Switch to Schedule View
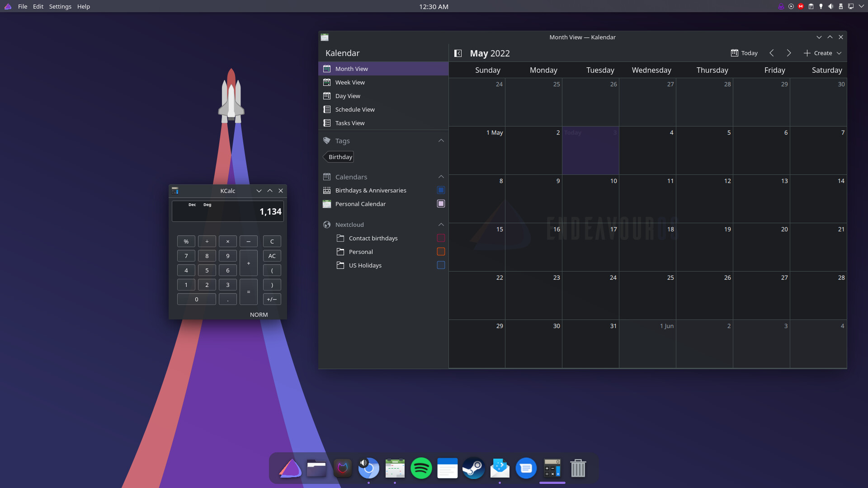 coord(383,109)
